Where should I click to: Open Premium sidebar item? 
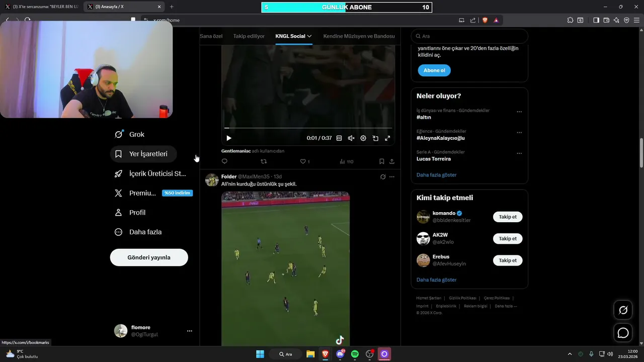click(153, 193)
